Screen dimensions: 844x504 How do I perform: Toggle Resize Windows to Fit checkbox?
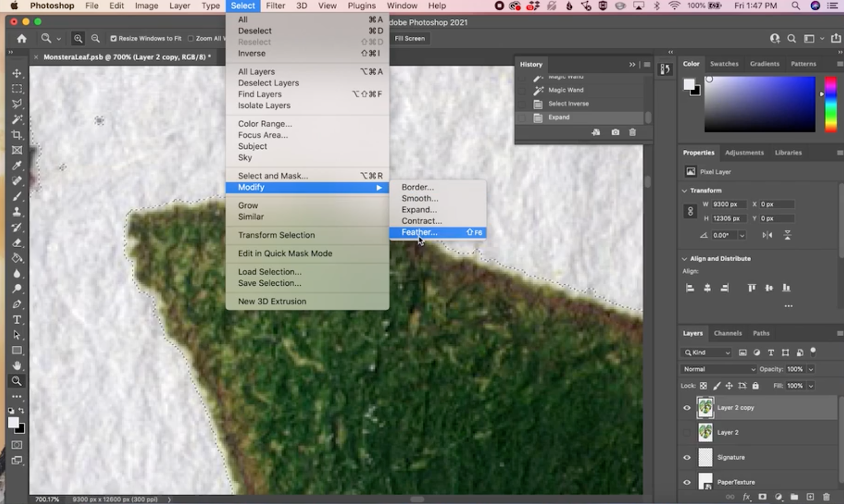pyautogui.click(x=113, y=38)
